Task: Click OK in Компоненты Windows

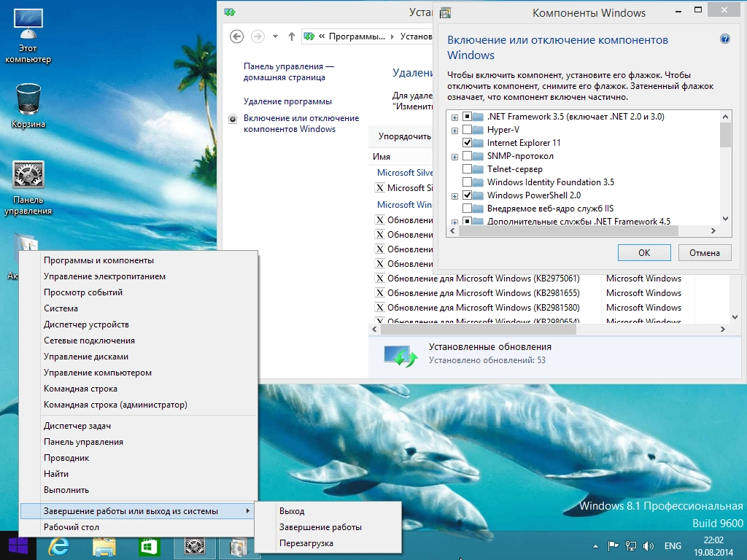Action: pos(644,253)
